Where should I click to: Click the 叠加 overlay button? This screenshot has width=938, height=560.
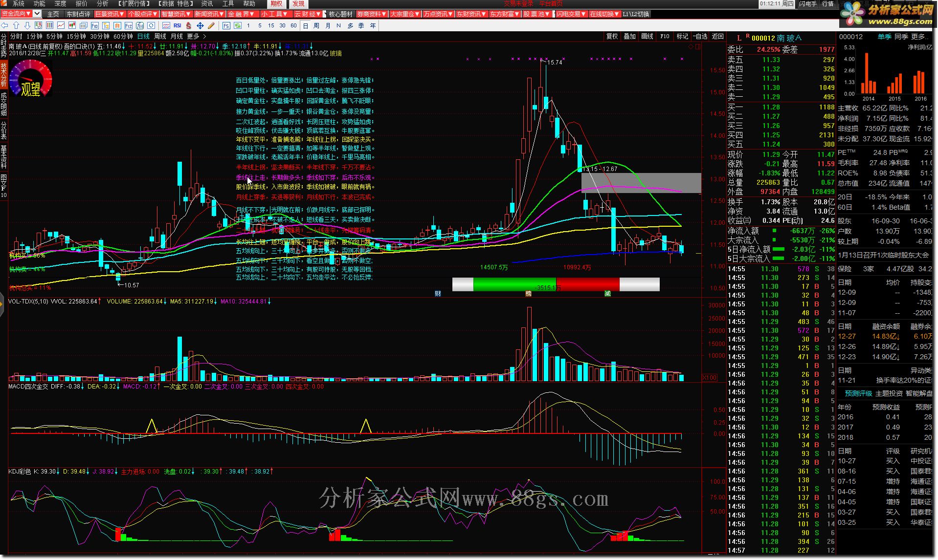630,36
